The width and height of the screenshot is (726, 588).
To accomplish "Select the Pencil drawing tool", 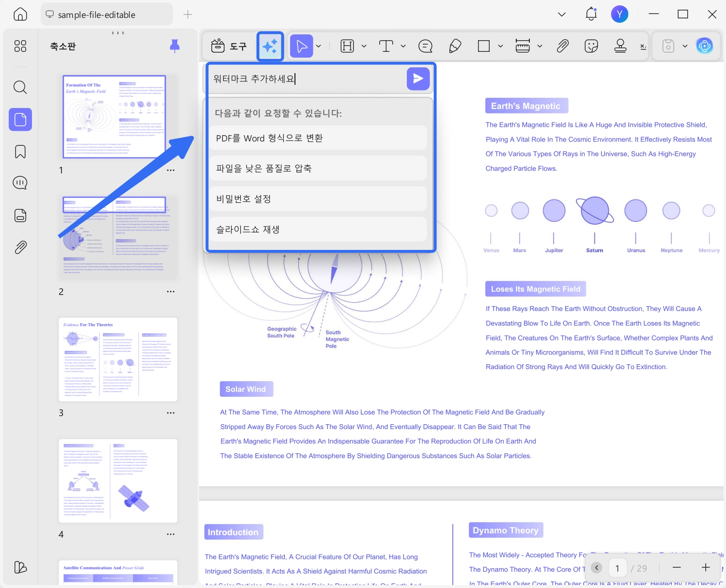I will [x=455, y=46].
